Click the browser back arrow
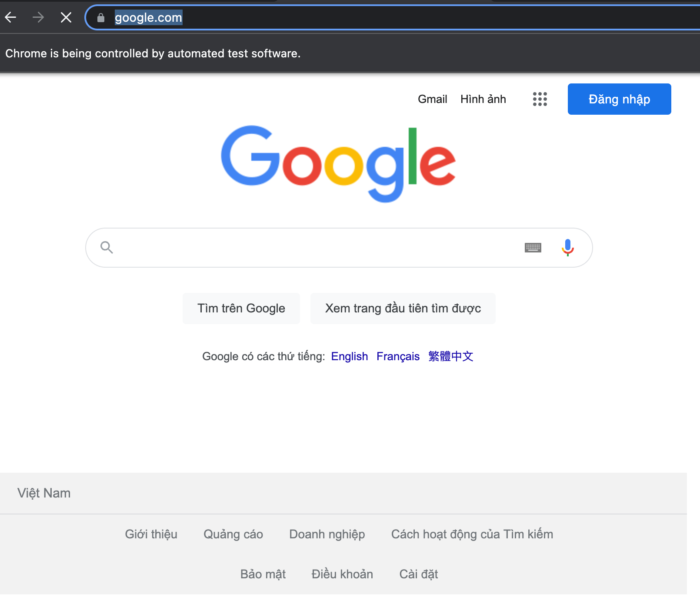Image resolution: width=700 pixels, height=597 pixels. tap(11, 17)
